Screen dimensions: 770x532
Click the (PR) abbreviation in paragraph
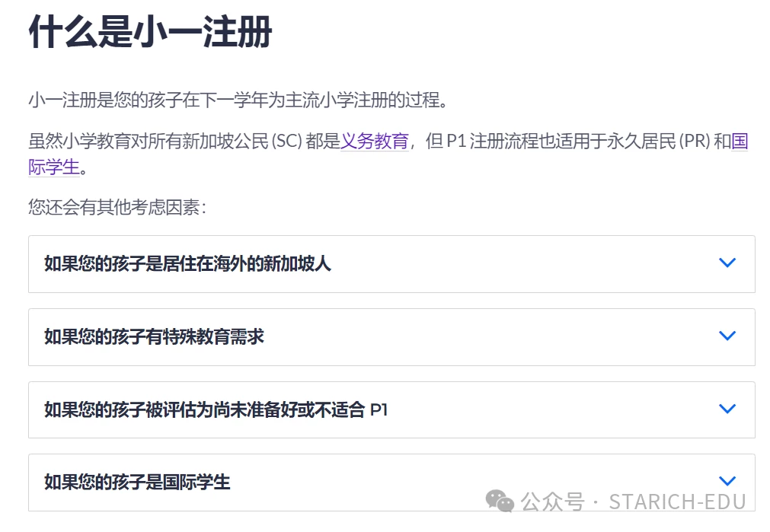(695, 142)
